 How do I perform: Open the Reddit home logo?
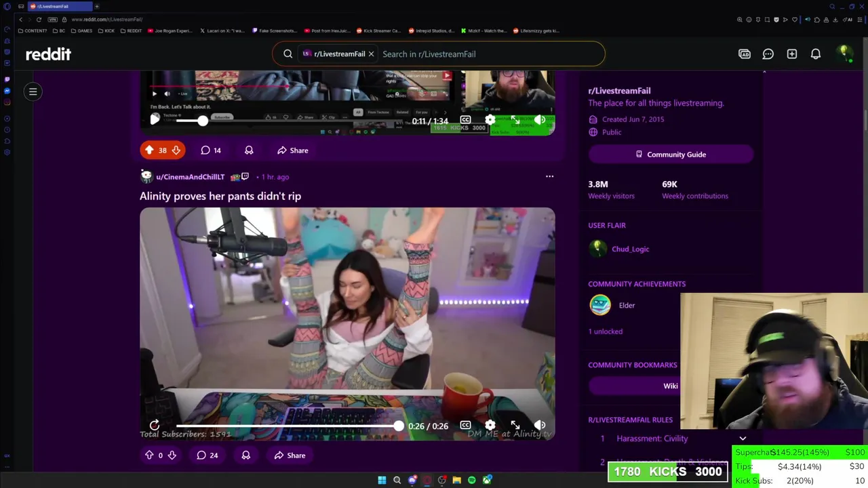point(48,54)
